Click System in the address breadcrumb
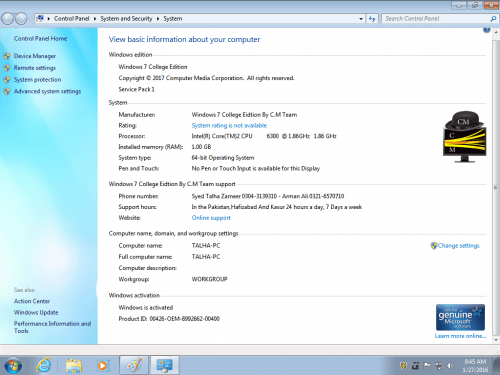Viewport: 500px width, 375px height. tap(173, 19)
